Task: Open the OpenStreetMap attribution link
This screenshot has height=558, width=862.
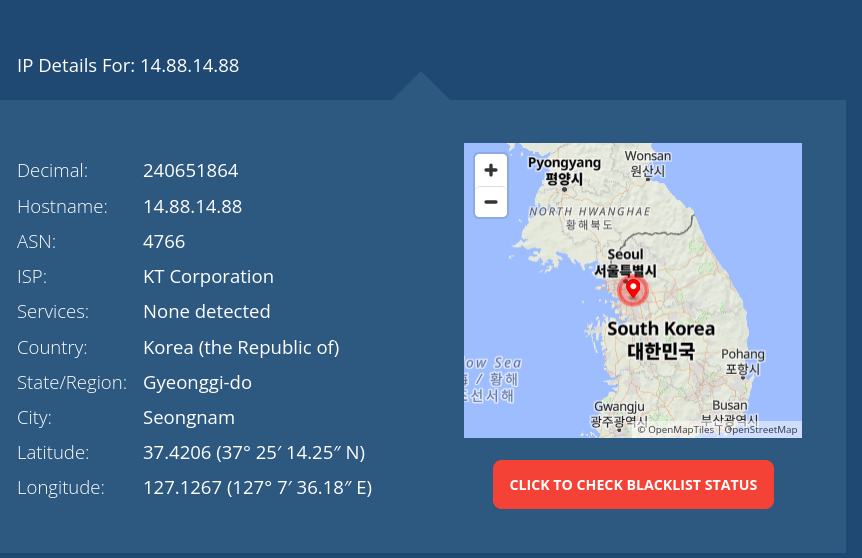Action: pos(761,430)
